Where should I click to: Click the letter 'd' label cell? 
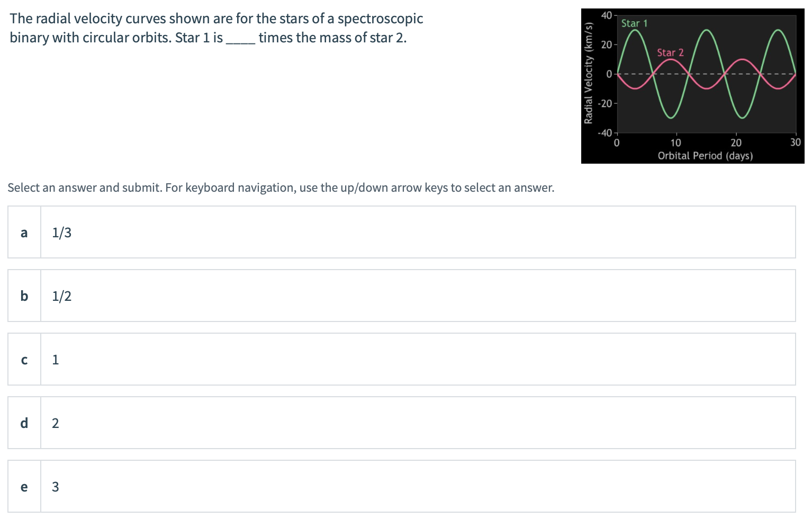click(24, 423)
